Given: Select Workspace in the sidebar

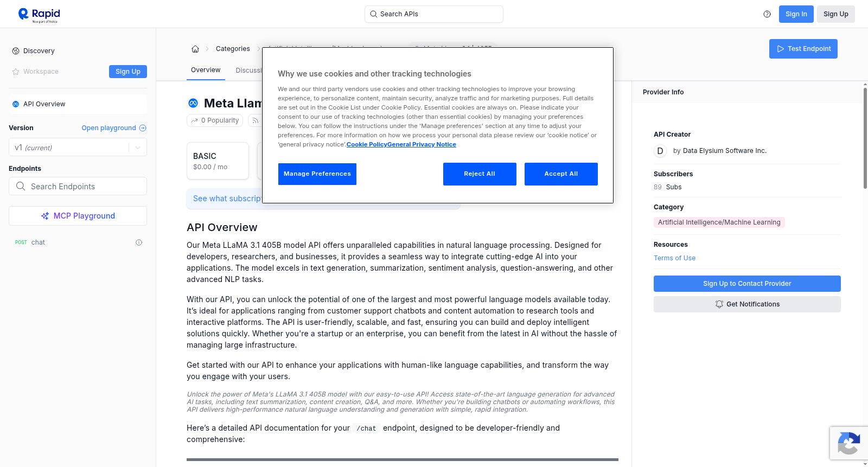Looking at the screenshot, I should [41, 72].
